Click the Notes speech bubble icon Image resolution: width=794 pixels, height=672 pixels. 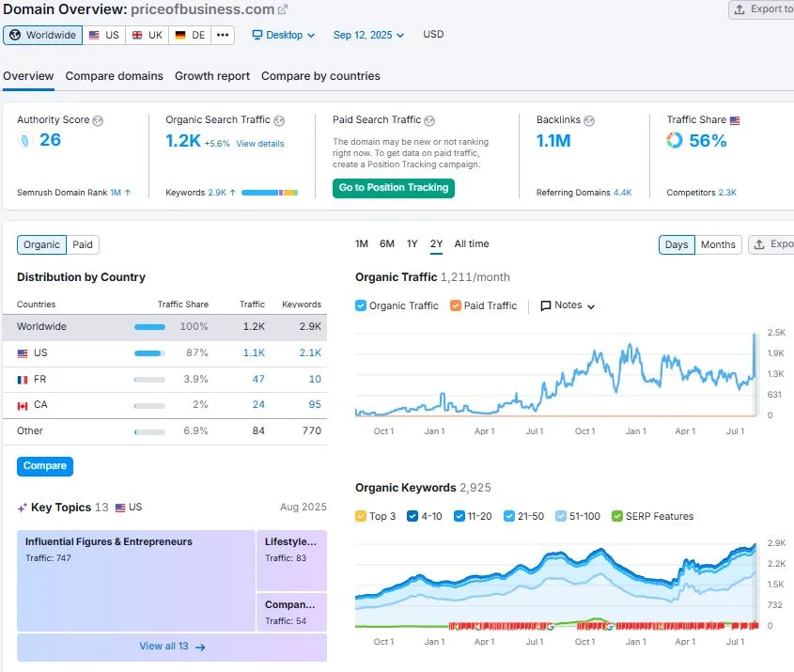point(545,305)
